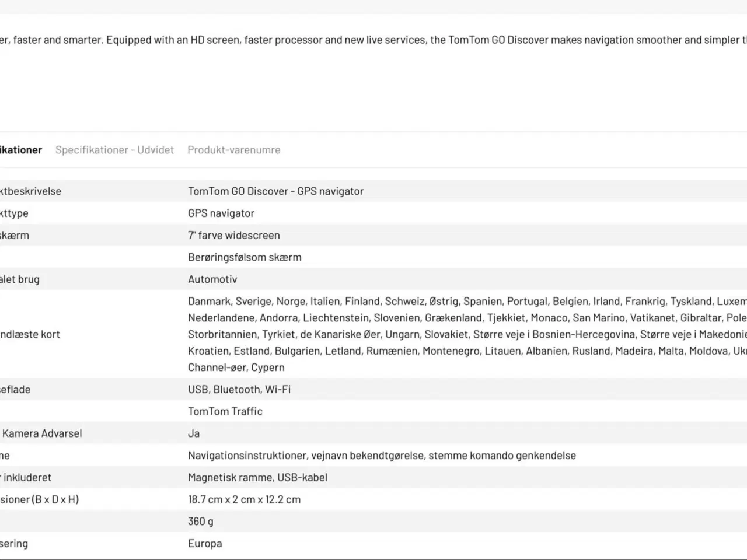This screenshot has width=747, height=560.
Task: Click the 'Ja' camera warning value
Action: point(194,433)
